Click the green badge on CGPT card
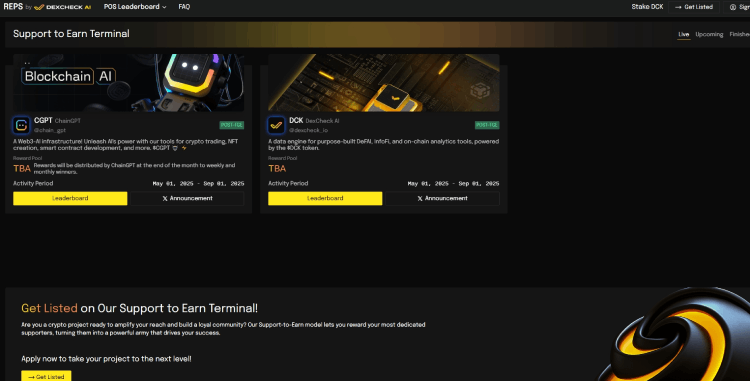The height and width of the screenshot is (381, 750). point(232,125)
